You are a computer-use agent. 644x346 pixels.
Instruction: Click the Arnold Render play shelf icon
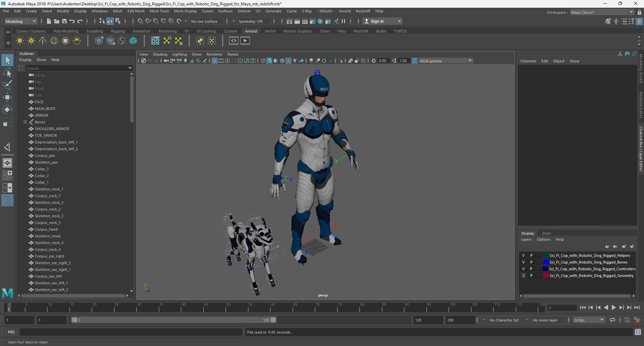245,41
